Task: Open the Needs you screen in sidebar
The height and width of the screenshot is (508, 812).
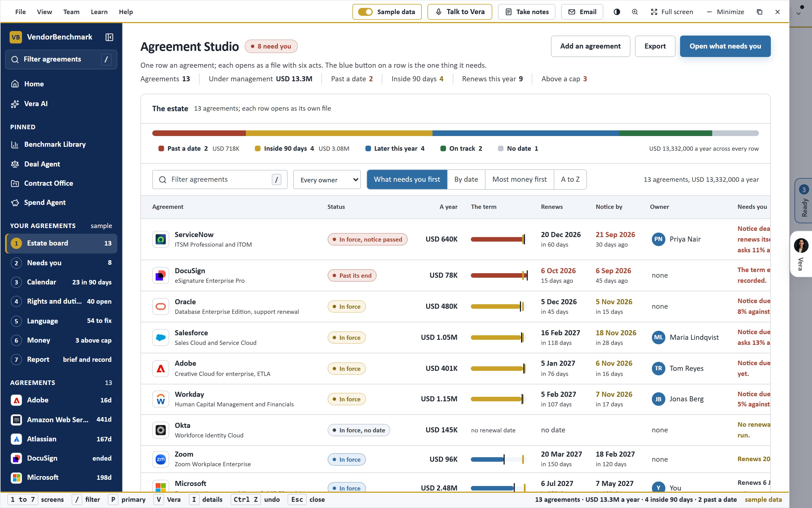Action: pyautogui.click(x=61, y=263)
